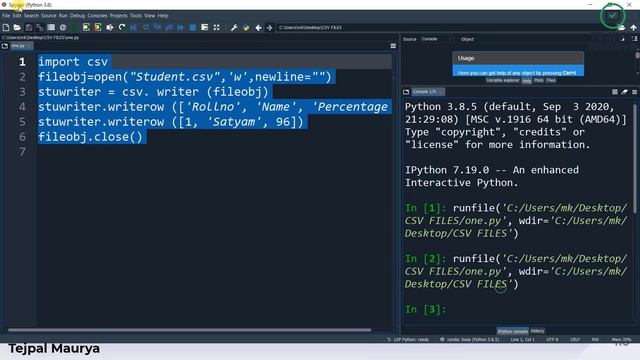Open the Search menu
Screen dimensions: 640x360
(31, 16)
